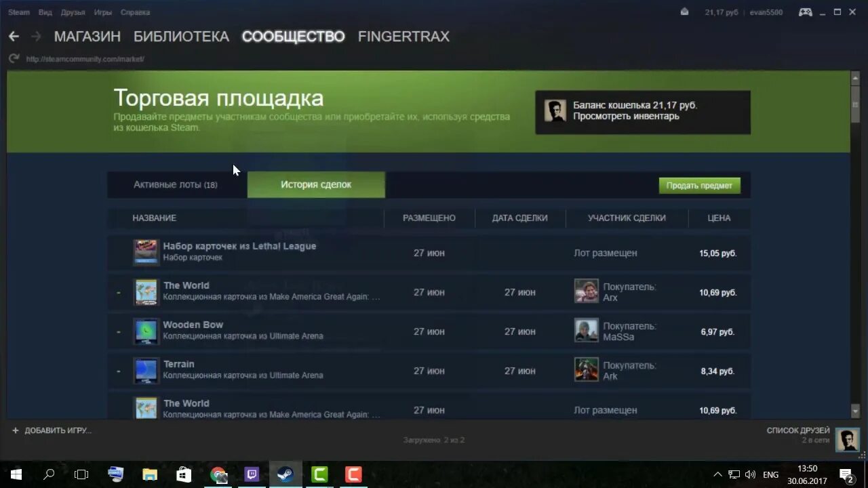Viewport: 868px width, 488px height.
Task: Open the volume control in the tray
Action: coord(750,474)
